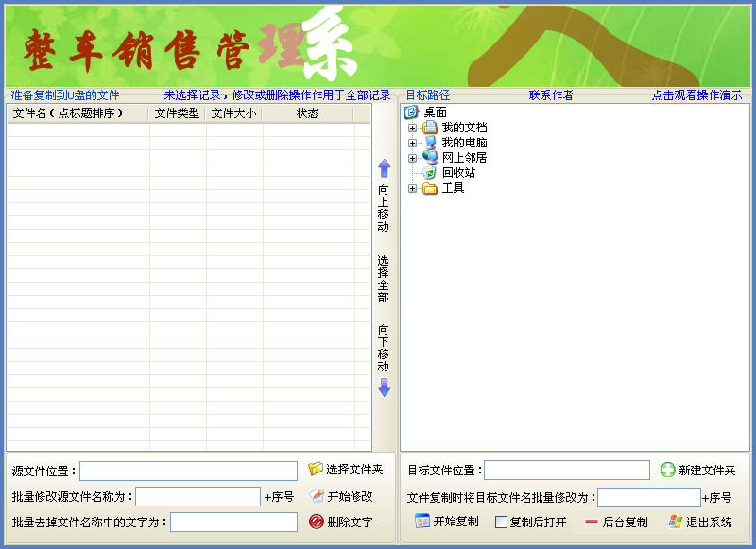The image size is (756, 549).
Task: Click the 状态 column header
Action: 308,113
